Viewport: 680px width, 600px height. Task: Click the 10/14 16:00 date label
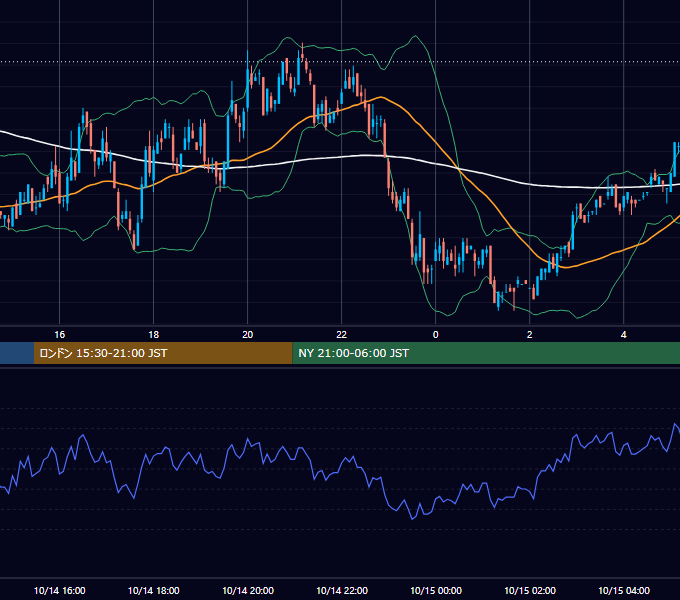pos(59,590)
